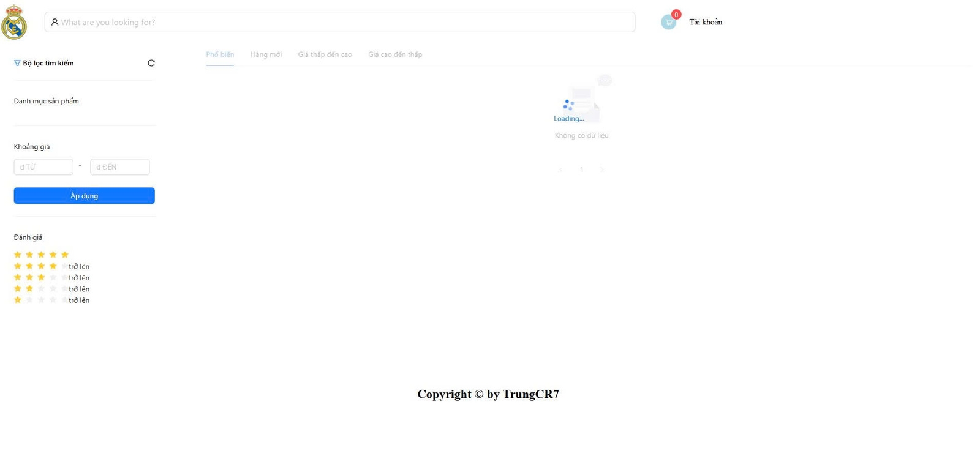Click the Danh mục sản phẩm label
Viewport: 980px width, 459px height.
click(x=47, y=101)
